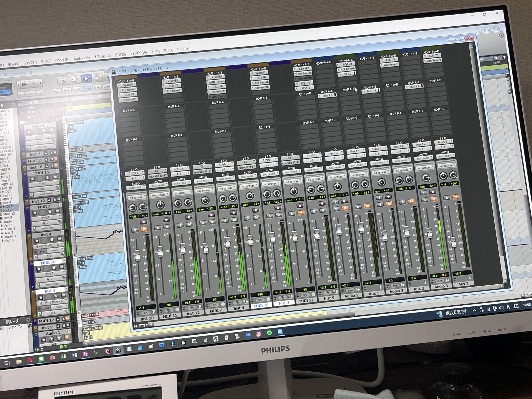Mute the Inst 10 mixer channel
Image resolution: width=532 pixels, height=399 pixels.
pyautogui.click(x=144, y=229)
